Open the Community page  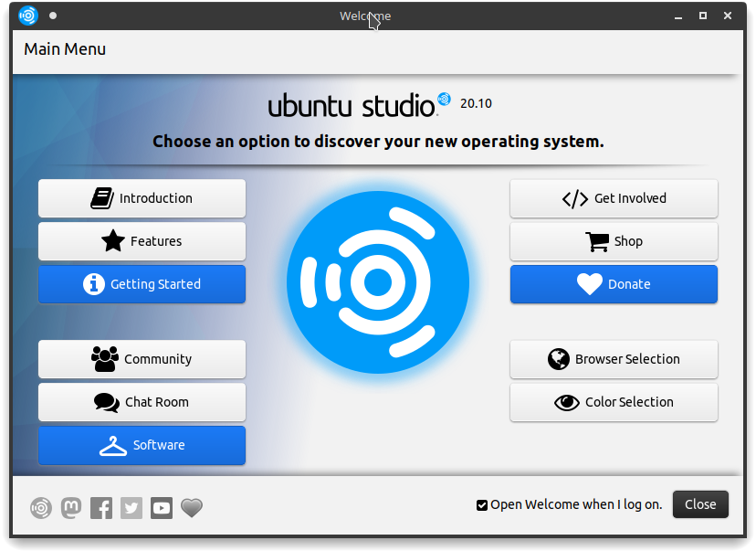point(142,359)
